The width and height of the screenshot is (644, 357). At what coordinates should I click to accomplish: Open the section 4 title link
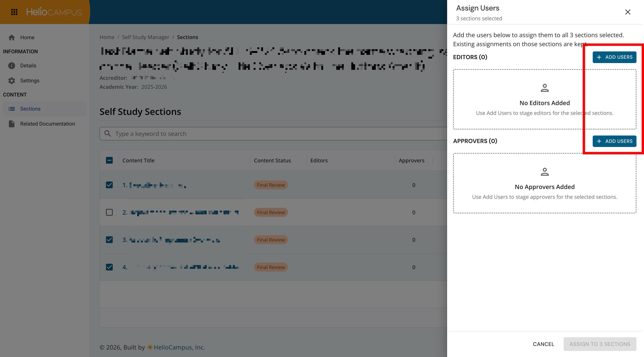click(181, 267)
